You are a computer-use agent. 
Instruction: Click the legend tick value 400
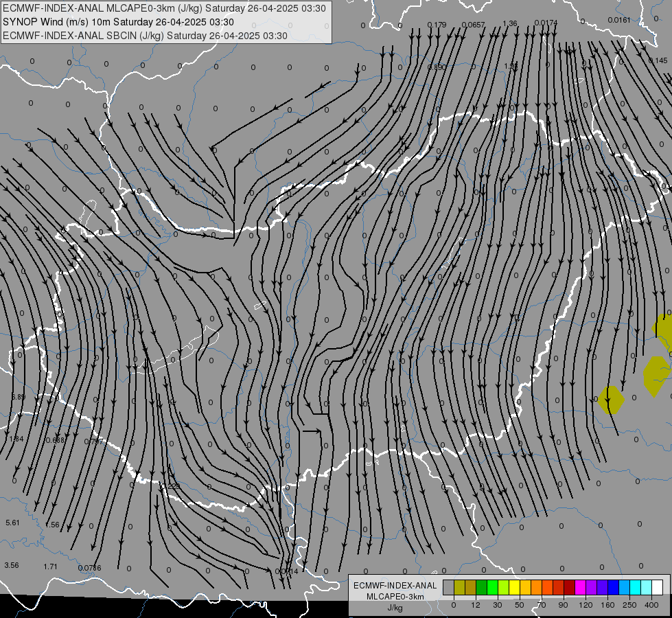coord(651,605)
